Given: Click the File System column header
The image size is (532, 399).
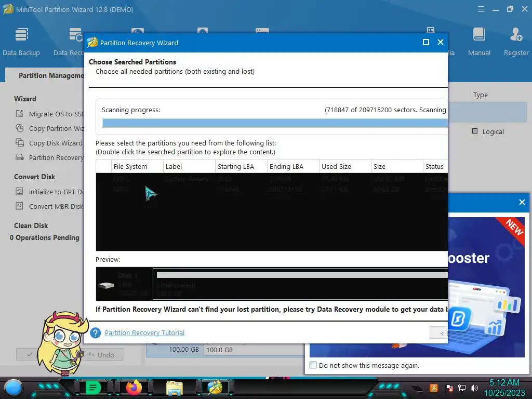Looking at the screenshot, I should click(x=137, y=166).
